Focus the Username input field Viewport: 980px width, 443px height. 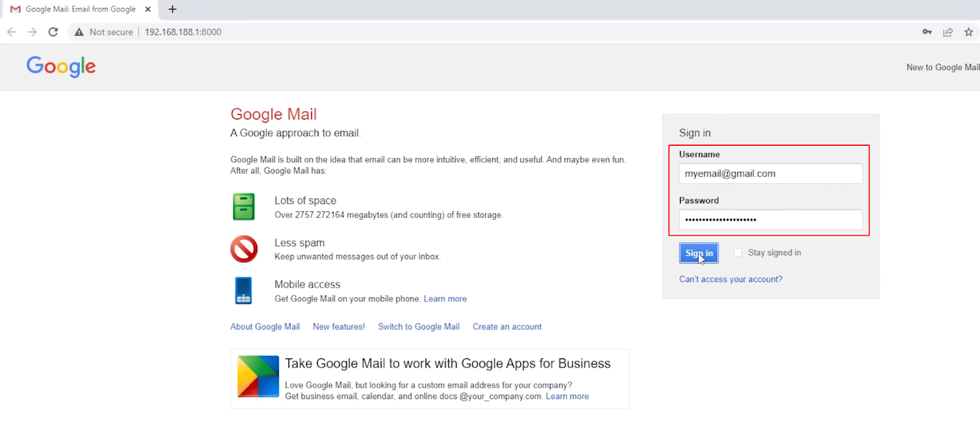tap(771, 173)
